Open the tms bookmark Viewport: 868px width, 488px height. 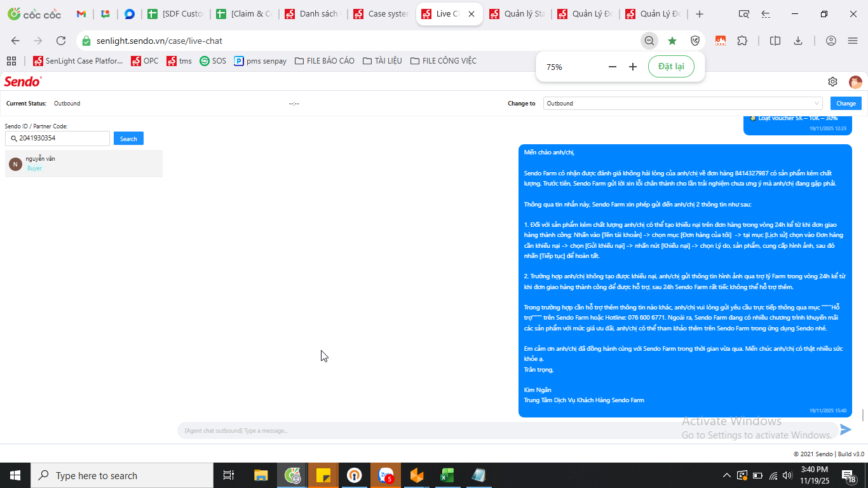[x=179, y=61]
